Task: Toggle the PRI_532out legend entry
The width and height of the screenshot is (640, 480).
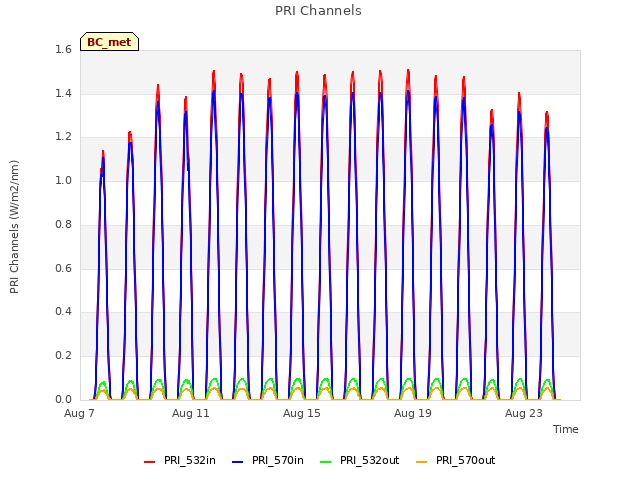Action: 360,461
